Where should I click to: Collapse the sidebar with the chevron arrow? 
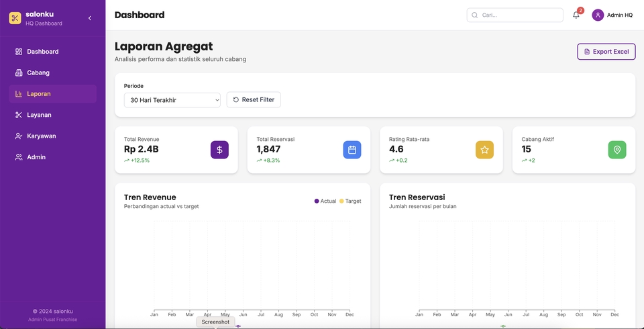point(90,18)
